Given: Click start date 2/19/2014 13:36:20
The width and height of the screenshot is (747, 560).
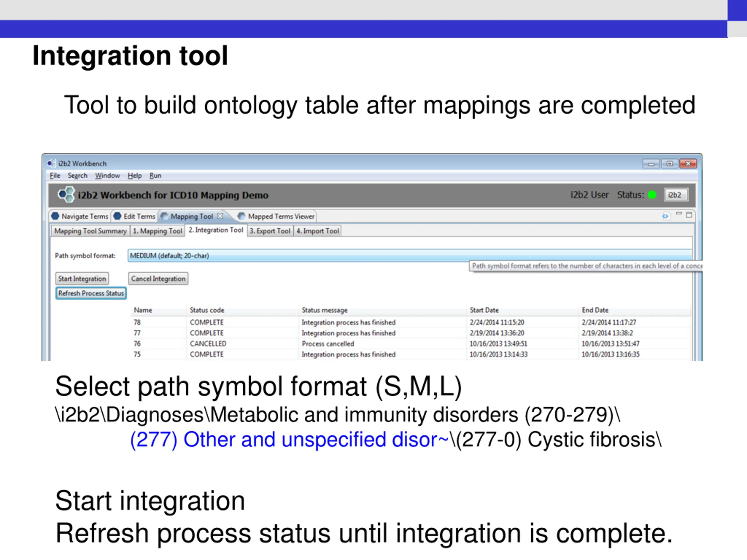Looking at the screenshot, I should coord(497,333).
